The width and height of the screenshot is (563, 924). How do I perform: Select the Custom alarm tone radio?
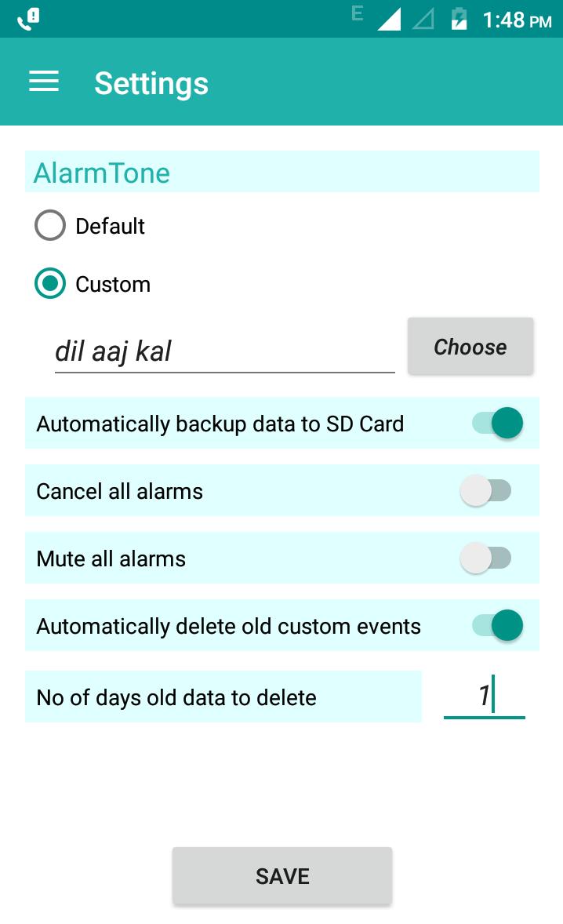50,283
